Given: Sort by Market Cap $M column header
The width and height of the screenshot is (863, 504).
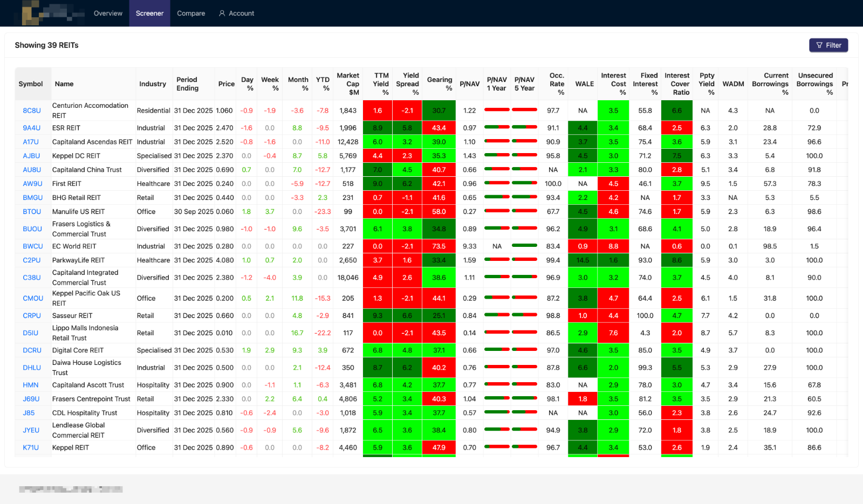Looking at the screenshot, I should [348, 84].
